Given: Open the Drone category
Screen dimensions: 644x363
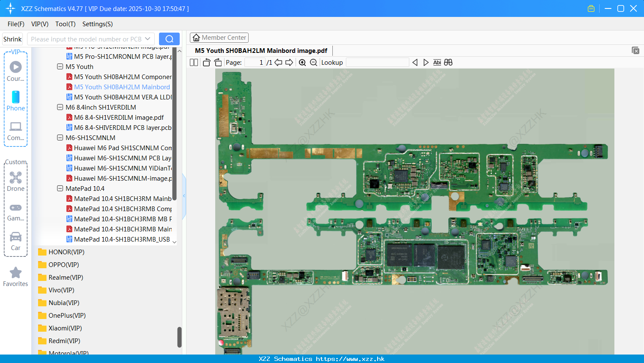Looking at the screenshot, I should pos(16,181).
